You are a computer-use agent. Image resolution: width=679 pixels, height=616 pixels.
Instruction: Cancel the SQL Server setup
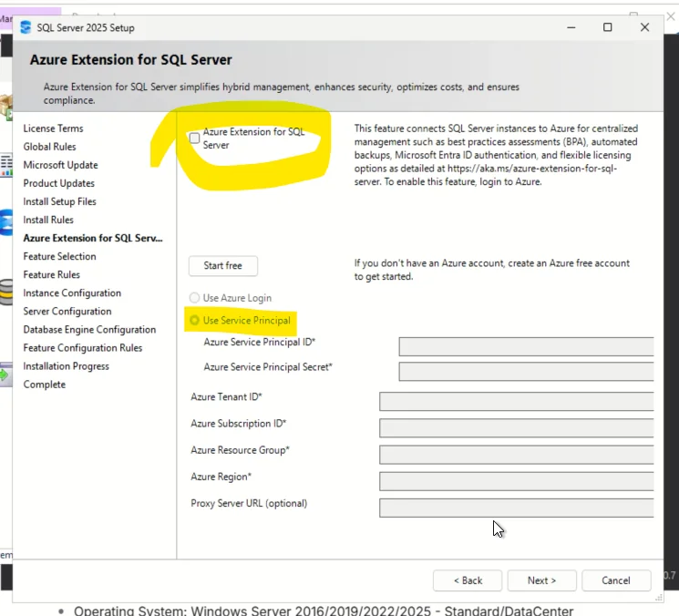616,580
